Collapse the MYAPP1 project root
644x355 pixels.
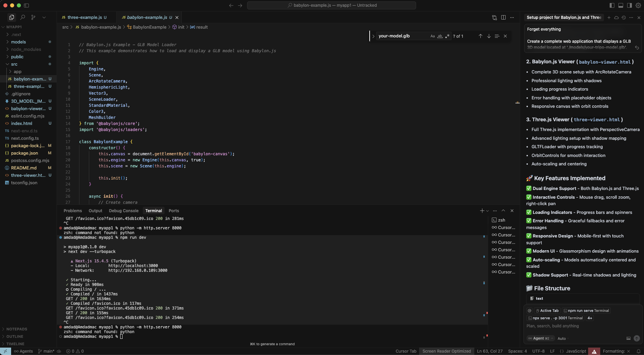[x=28, y=27]
